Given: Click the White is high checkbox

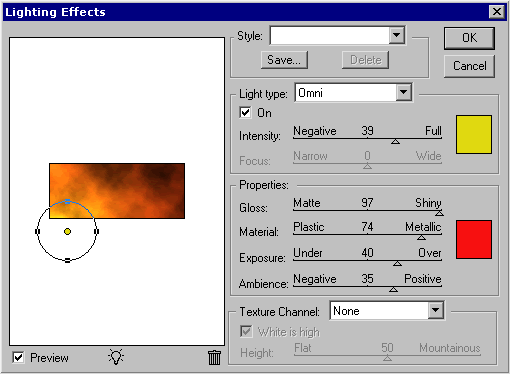Looking at the screenshot, I should [246, 331].
